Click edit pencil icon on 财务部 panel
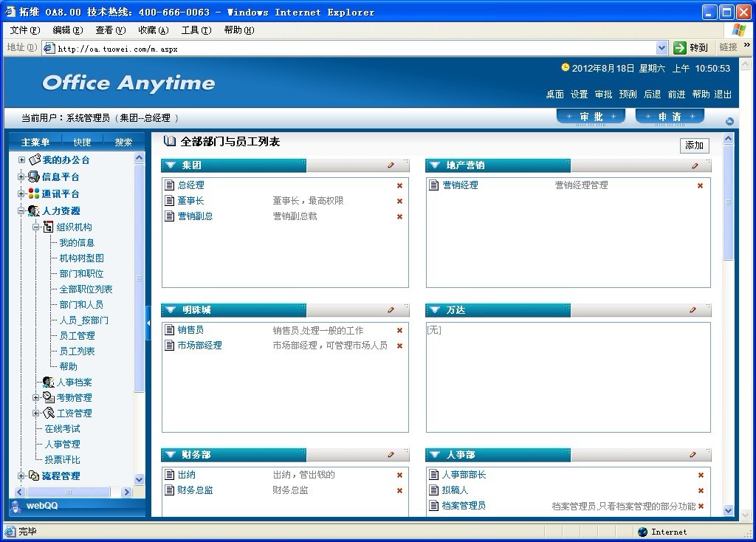The height and width of the screenshot is (542, 756). (391, 455)
